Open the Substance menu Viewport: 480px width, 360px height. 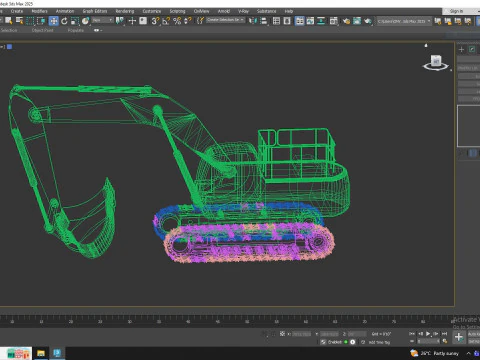pos(266,11)
